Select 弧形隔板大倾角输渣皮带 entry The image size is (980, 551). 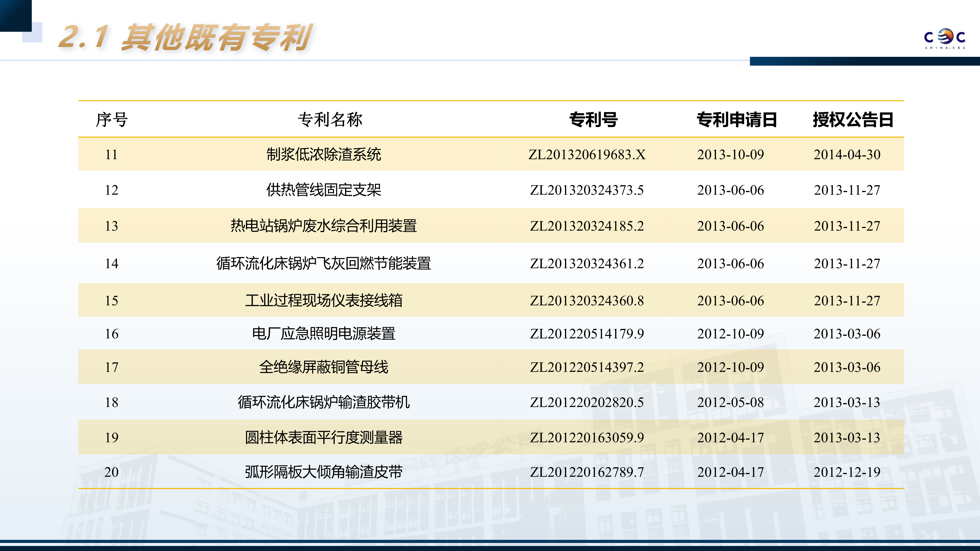click(x=323, y=472)
